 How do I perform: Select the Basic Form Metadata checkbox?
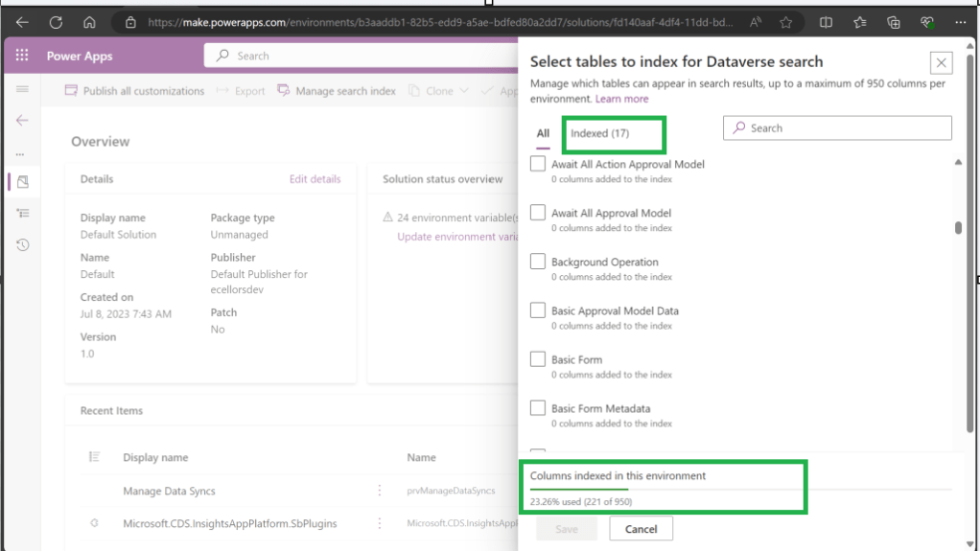[538, 408]
